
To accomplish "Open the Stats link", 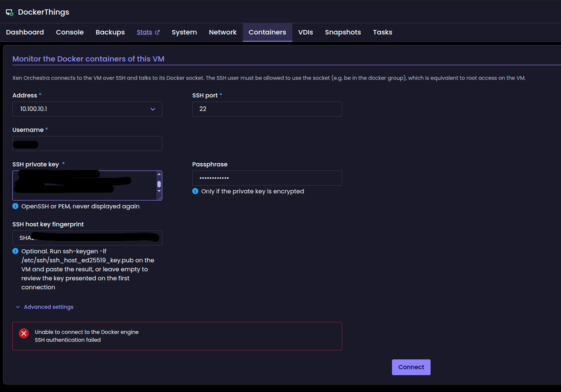I will click(145, 32).
